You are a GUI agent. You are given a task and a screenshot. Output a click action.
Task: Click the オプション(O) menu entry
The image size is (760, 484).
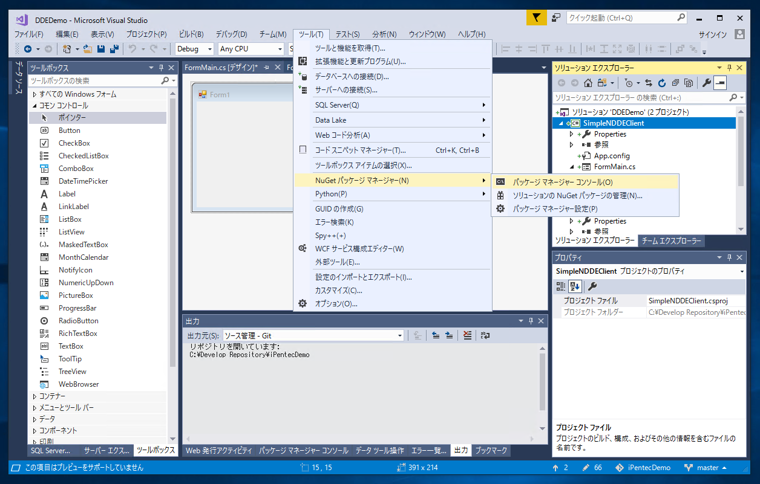[x=393, y=304]
